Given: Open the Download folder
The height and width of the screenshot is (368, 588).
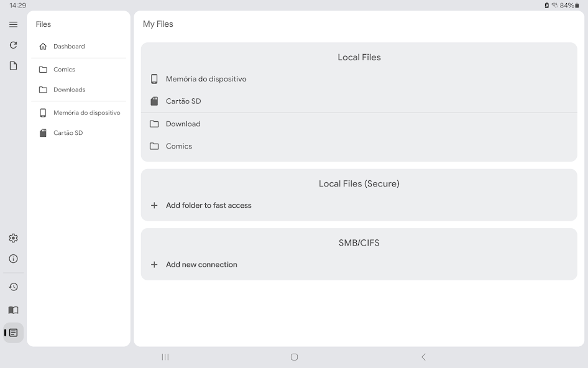Looking at the screenshot, I should [183, 124].
